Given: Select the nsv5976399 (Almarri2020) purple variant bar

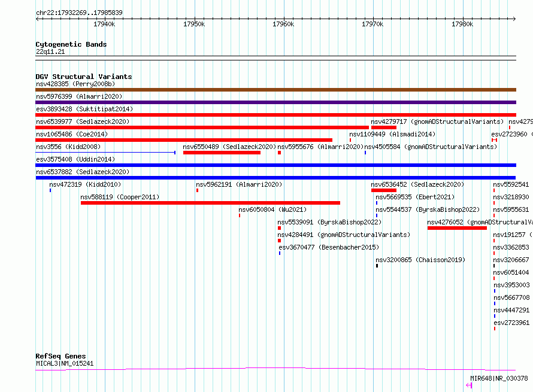Looking at the screenshot, I should [275, 102].
